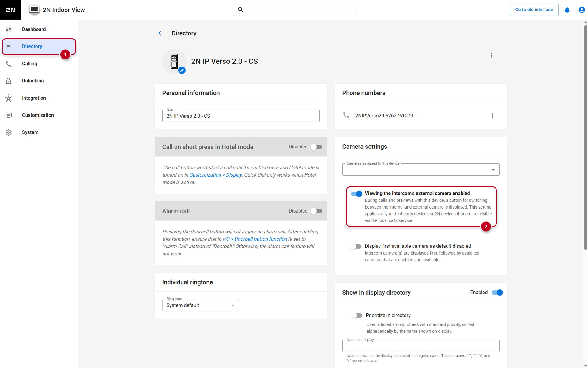Click the Directory breadcrumb heading

pyautogui.click(x=184, y=33)
